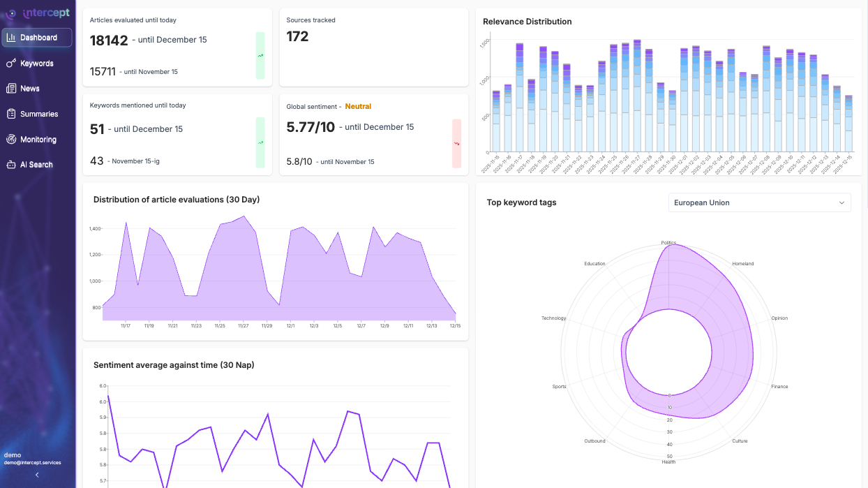Click the demo@intercept.services account text
Screen dimensions: 868x488
click(32, 463)
